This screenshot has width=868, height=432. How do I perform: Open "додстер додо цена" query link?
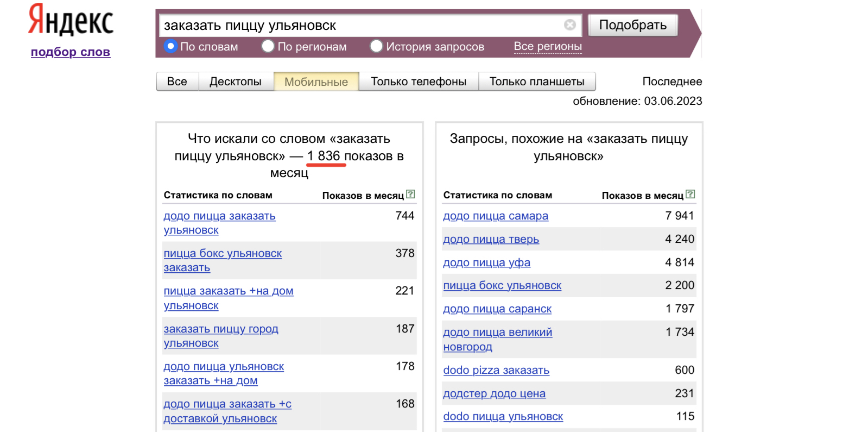pyautogui.click(x=494, y=393)
